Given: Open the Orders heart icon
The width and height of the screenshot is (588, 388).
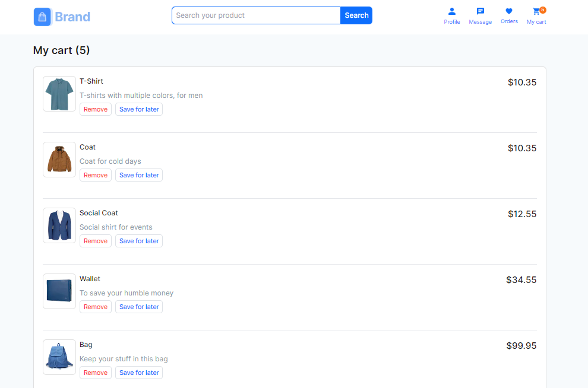Looking at the screenshot, I should coord(509,12).
